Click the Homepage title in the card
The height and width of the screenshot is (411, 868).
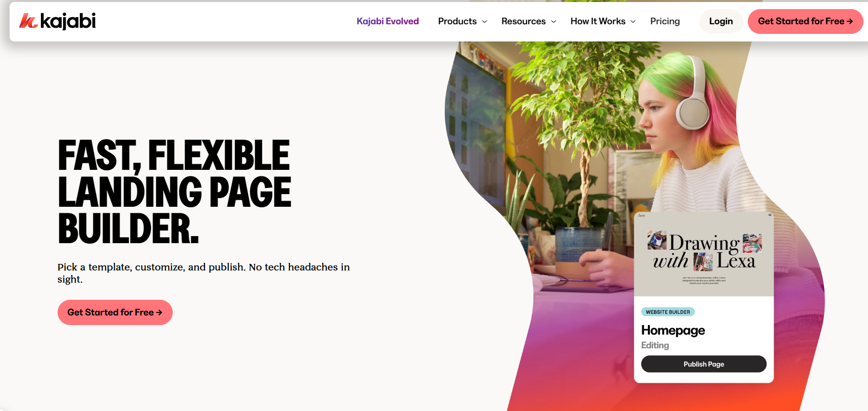(x=673, y=331)
